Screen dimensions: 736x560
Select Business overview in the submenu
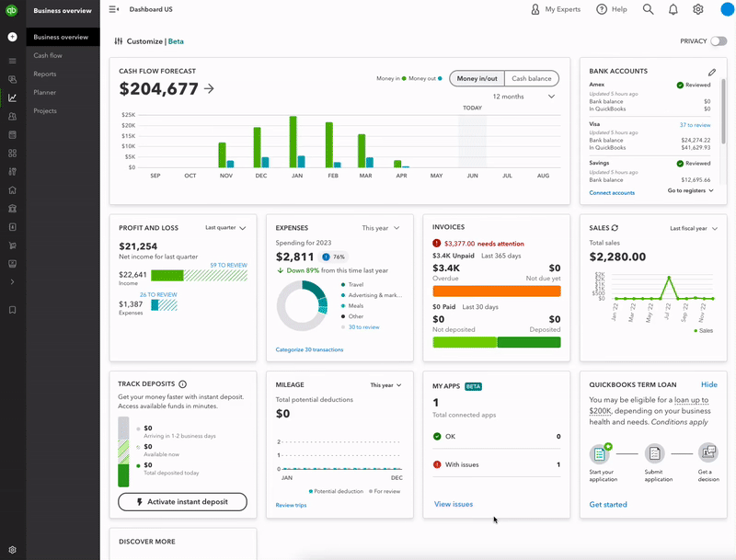click(x=63, y=37)
